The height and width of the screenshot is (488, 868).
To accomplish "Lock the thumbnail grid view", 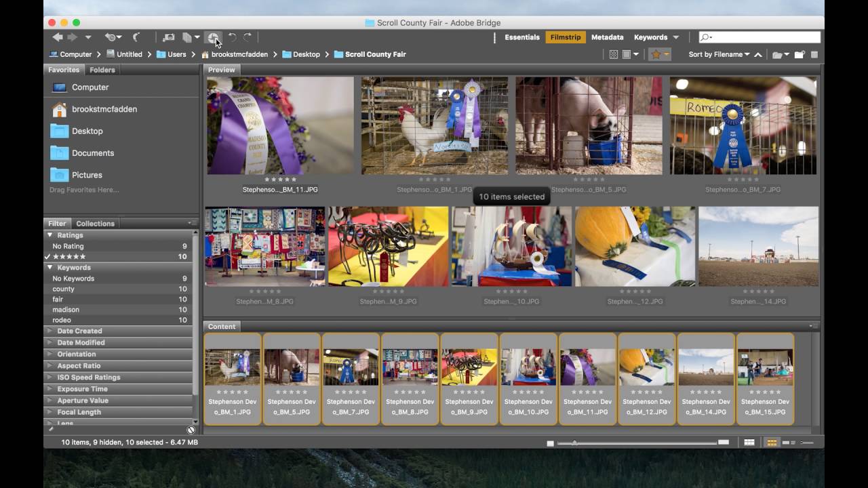I will click(749, 443).
